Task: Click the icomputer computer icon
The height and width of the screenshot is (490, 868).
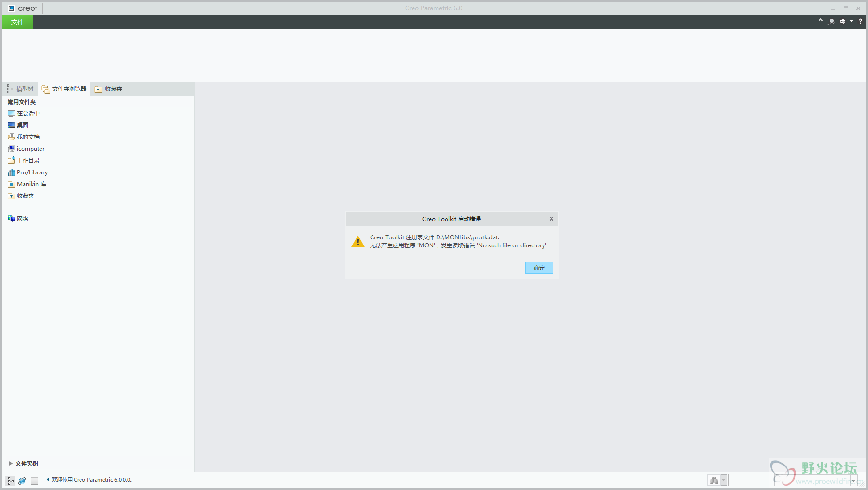Action: (x=11, y=149)
